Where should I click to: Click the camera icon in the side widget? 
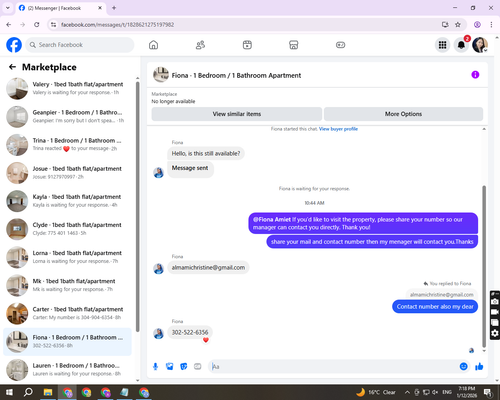(x=495, y=301)
